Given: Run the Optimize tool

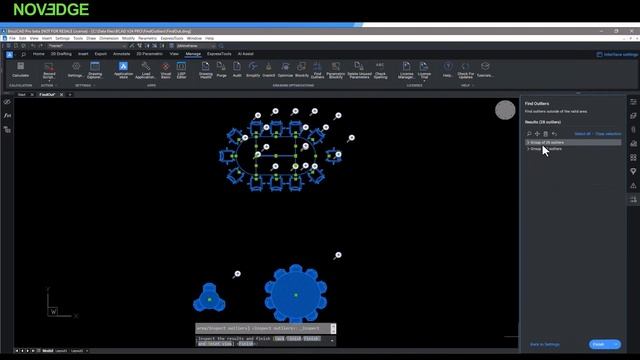Looking at the screenshot, I should point(285,69).
